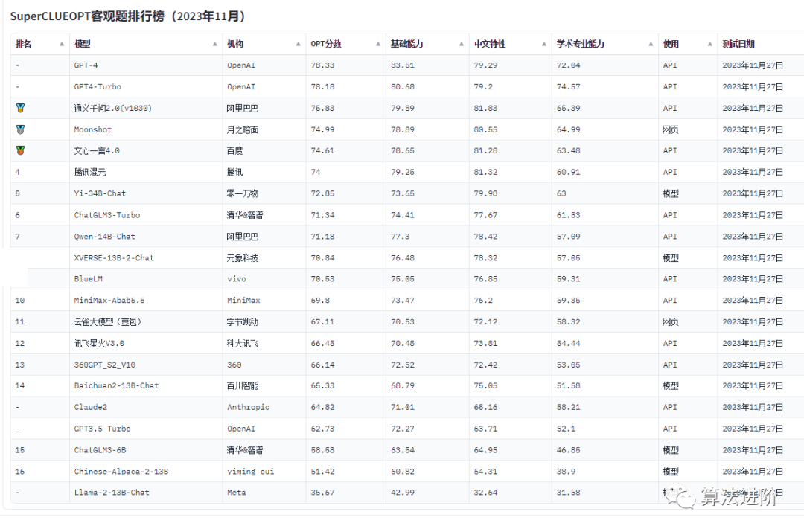The width and height of the screenshot is (804, 532).
Task: Sort by 模型 column arrow
Action: click(215, 44)
